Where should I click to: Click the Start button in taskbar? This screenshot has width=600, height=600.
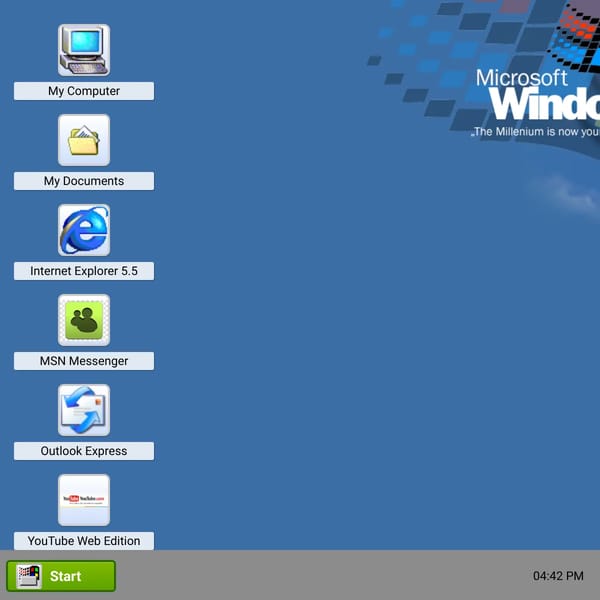click(x=61, y=576)
